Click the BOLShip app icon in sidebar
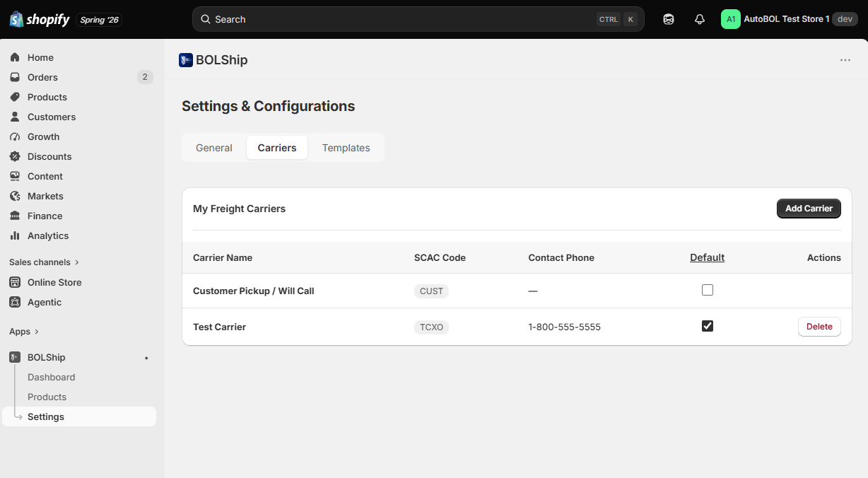868x478 pixels. point(15,357)
